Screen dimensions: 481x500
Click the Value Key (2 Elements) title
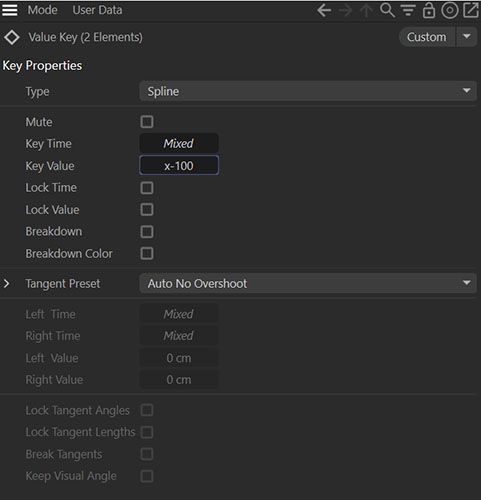85,37
